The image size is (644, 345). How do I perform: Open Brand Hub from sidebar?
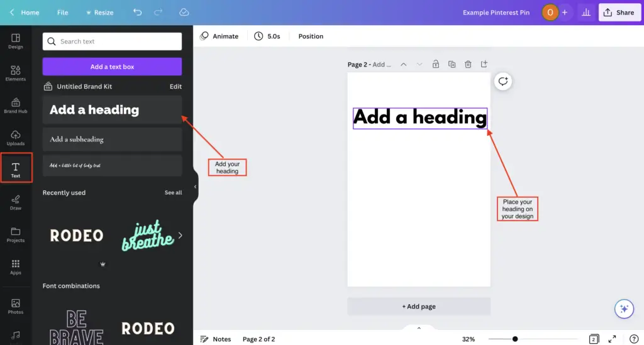tap(16, 106)
